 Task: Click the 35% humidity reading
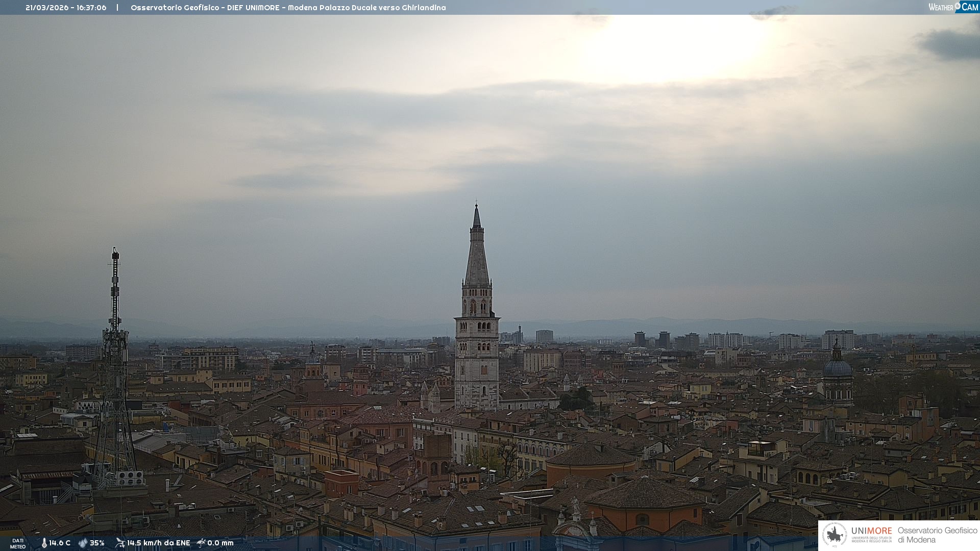[x=97, y=543]
